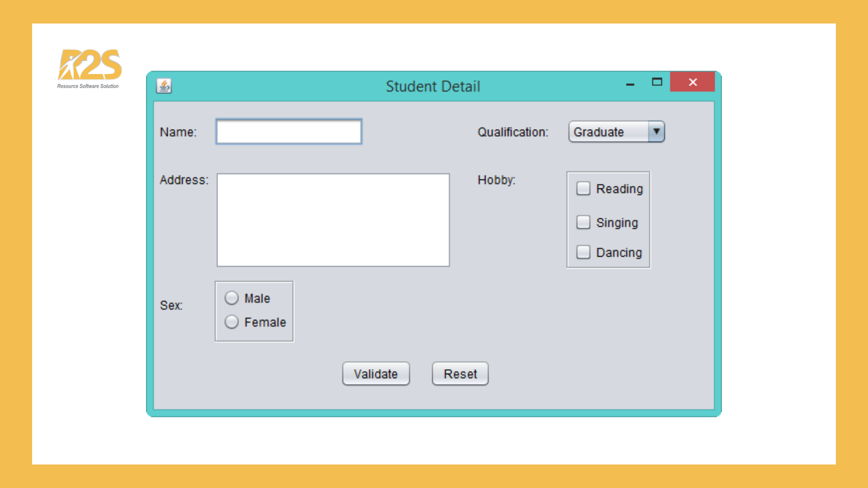Select the Male radio button
The height and width of the screenshot is (488, 868).
[x=231, y=298]
